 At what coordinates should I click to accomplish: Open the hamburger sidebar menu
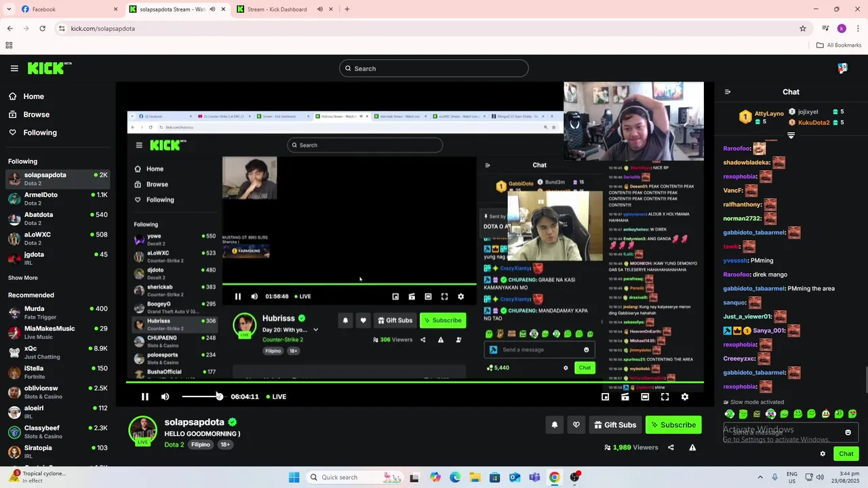click(14, 68)
